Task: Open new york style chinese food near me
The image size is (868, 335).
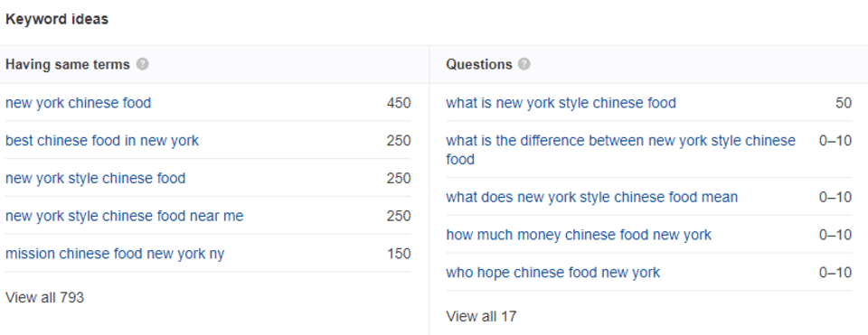Action: point(124,216)
